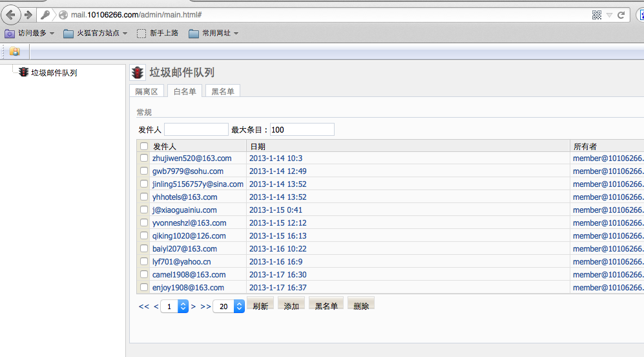Open sender yvonneshzl@163.com
Image resolution: width=644 pixels, height=357 pixels.
pyautogui.click(x=189, y=223)
